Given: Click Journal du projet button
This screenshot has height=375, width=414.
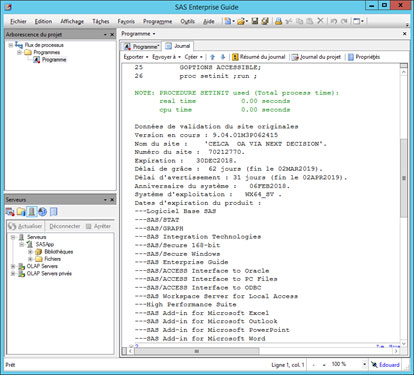Looking at the screenshot, I should [316, 57].
